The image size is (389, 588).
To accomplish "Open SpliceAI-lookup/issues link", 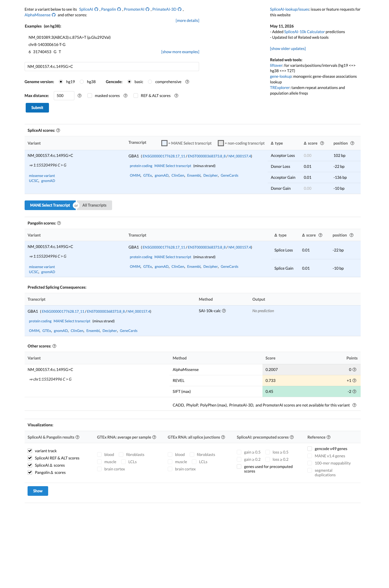I will [289, 9].
